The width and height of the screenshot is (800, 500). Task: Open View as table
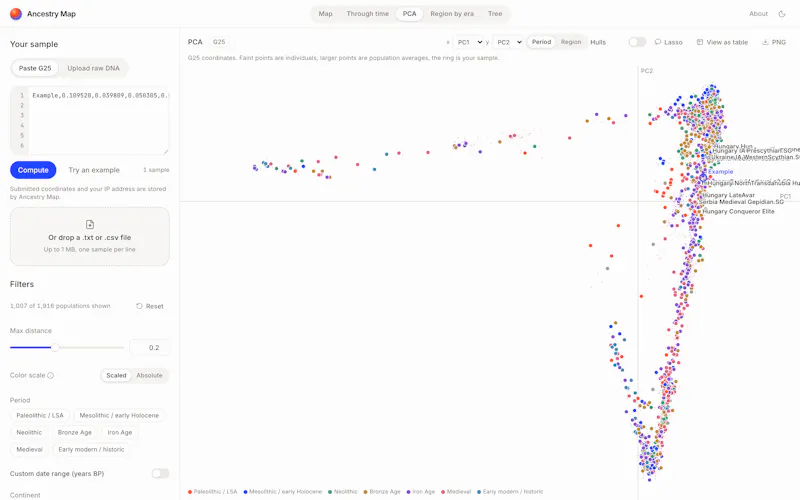point(722,42)
